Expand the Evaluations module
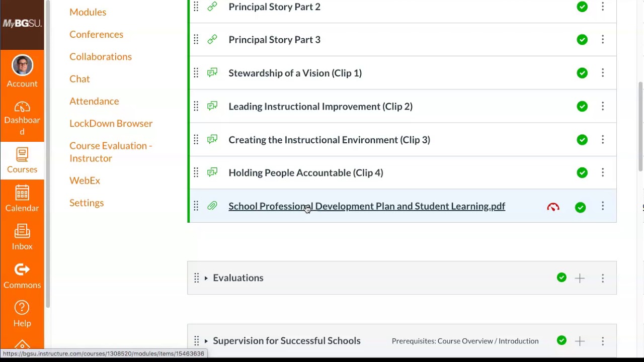The image size is (644, 362). click(x=206, y=278)
